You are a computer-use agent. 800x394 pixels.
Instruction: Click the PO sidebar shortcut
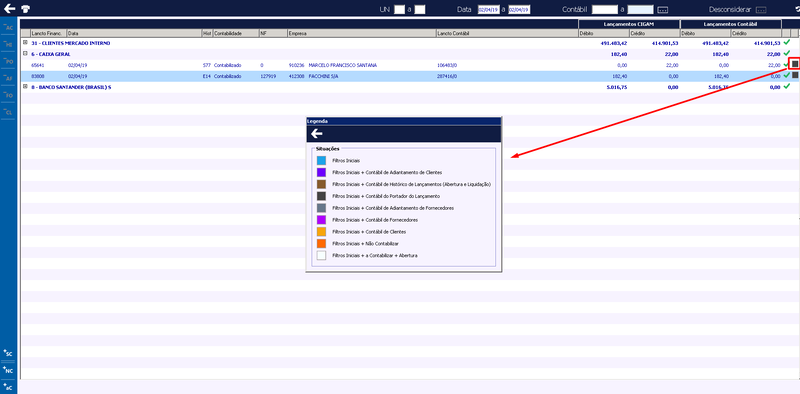click(x=8, y=61)
